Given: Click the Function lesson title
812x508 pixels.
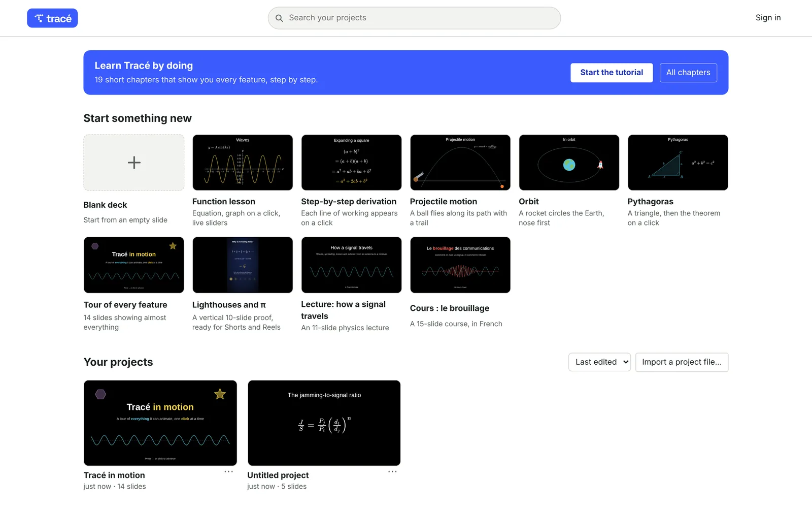Looking at the screenshot, I should click(224, 202).
